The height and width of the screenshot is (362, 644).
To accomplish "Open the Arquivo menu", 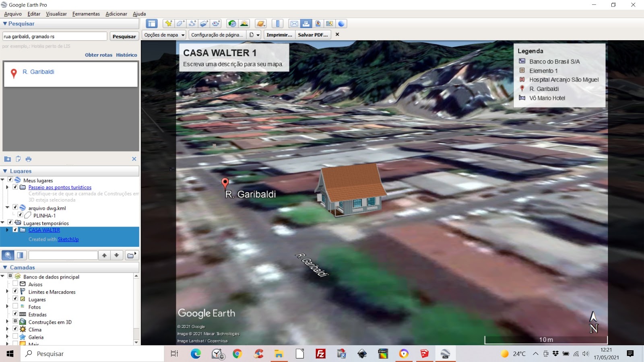I will click(13, 14).
